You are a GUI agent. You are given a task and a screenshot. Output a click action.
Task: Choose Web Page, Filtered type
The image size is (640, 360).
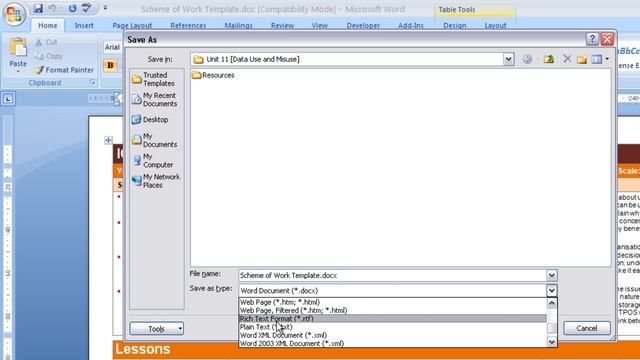(x=392, y=310)
